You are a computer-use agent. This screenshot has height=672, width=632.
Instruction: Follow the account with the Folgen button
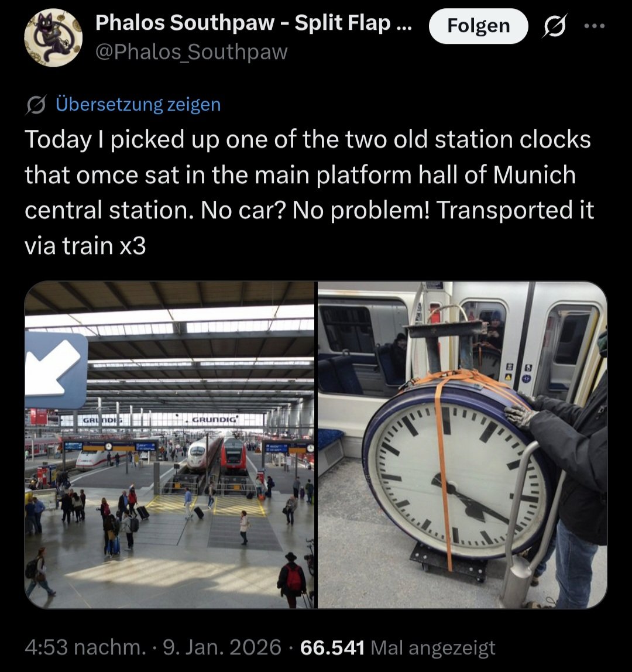coord(478,26)
